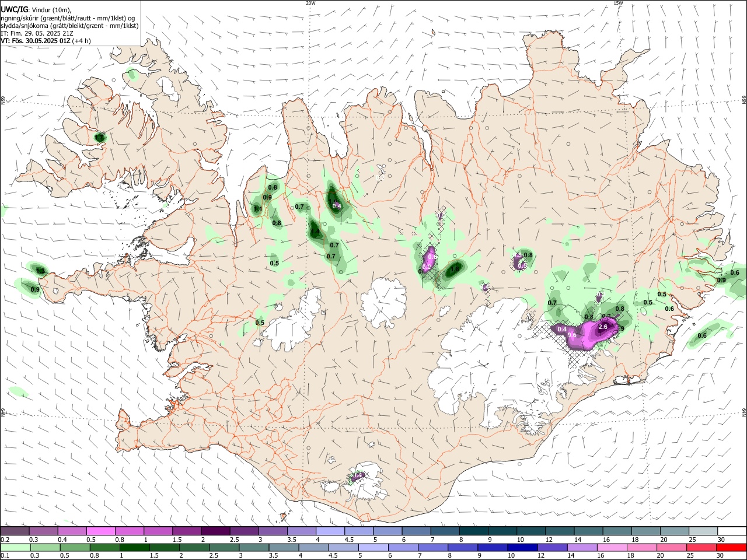Click the UWC/IG title in the legend box
Image resolution: width=747 pixels, height=560 pixels.
pos(14,9)
